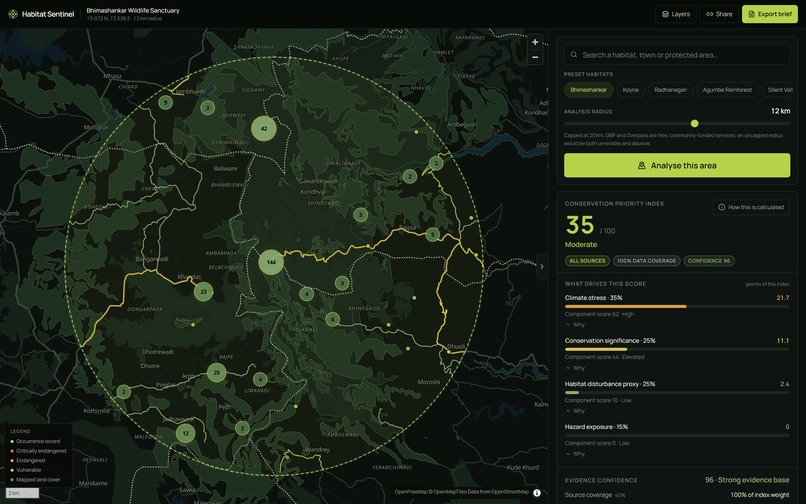
Task: Expand Why under Habitat disturbance proxy
Action: (x=575, y=411)
